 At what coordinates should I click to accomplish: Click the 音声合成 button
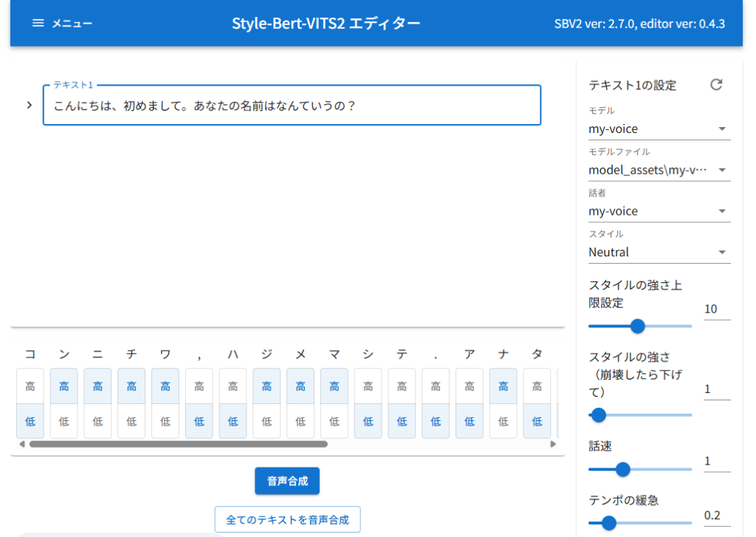pyautogui.click(x=287, y=481)
